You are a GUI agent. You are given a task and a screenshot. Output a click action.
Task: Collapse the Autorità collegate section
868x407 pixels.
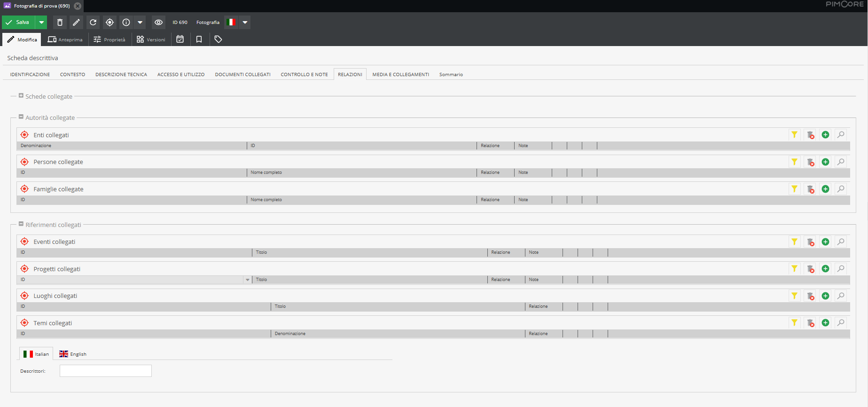tap(21, 117)
